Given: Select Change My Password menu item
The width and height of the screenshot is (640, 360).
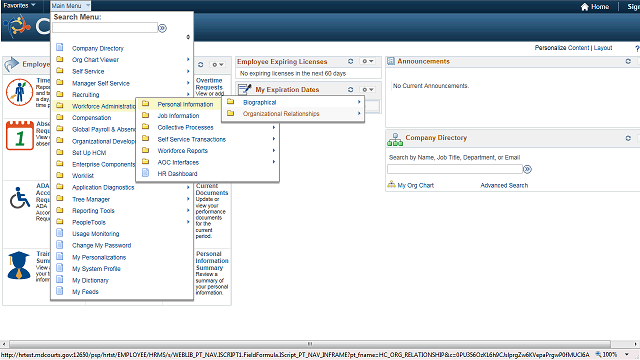Looking at the screenshot, I should pyautogui.click(x=102, y=245).
